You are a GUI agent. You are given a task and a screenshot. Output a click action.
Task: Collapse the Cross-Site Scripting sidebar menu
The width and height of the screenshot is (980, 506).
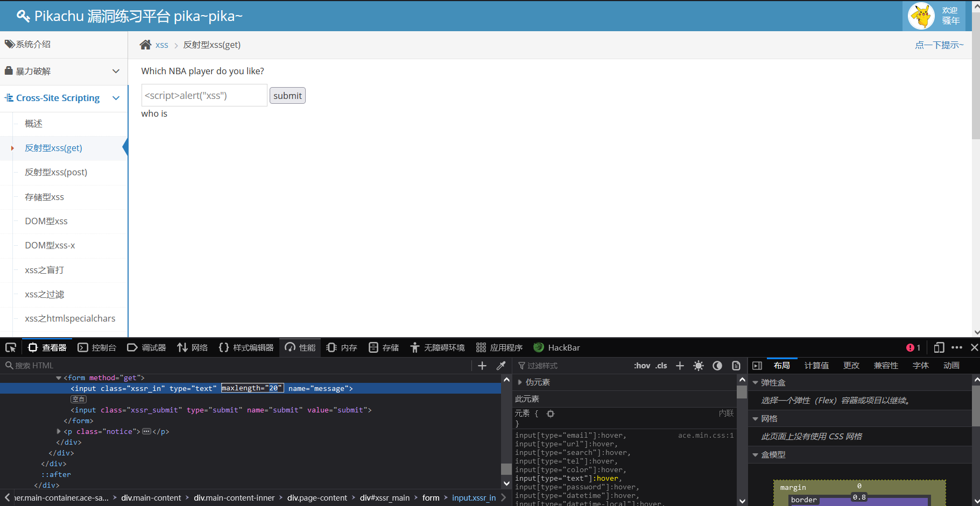pyautogui.click(x=64, y=98)
